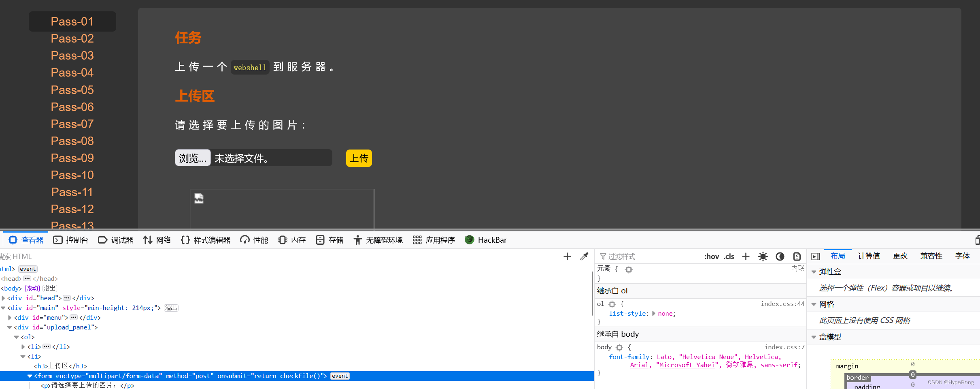Expand the head ellipsis badge
Image resolution: width=980 pixels, height=389 pixels.
27,279
